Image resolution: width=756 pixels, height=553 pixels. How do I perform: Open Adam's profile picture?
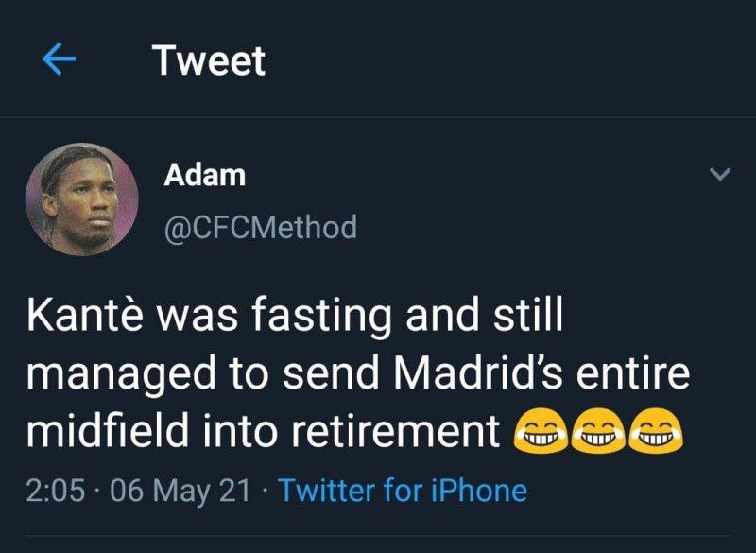pyautogui.click(x=81, y=200)
